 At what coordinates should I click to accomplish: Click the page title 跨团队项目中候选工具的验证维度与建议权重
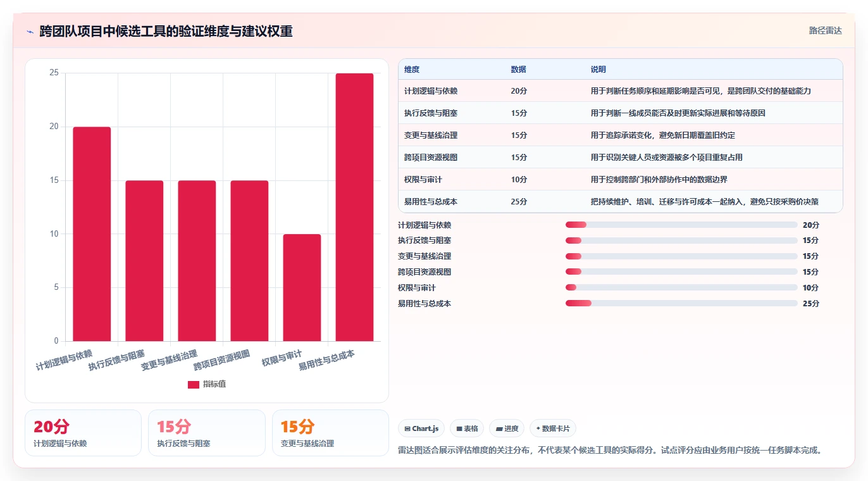click(166, 31)
